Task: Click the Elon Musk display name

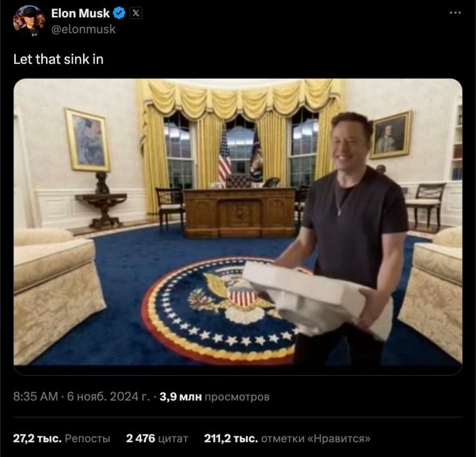Action: (80, 13)
